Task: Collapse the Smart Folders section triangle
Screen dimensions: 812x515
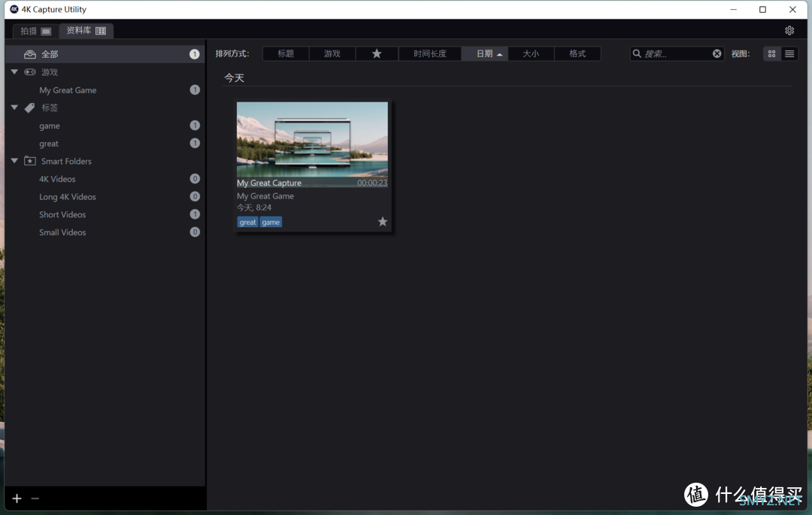Action: click(14, 161)
